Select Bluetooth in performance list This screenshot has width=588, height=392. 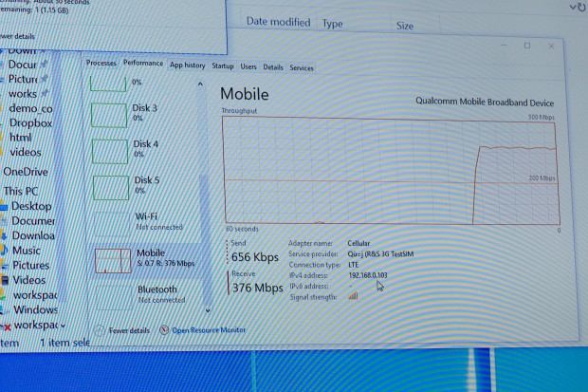click(149, 296)
